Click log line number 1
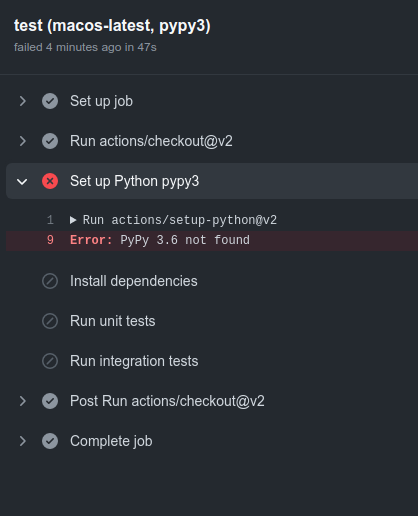Screen dimensions: 418x516 tap(50, 220)
